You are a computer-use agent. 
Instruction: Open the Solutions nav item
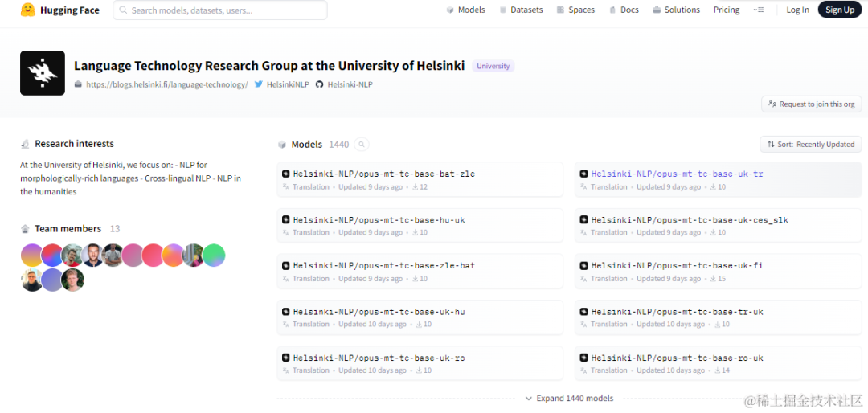click(677, 10)
